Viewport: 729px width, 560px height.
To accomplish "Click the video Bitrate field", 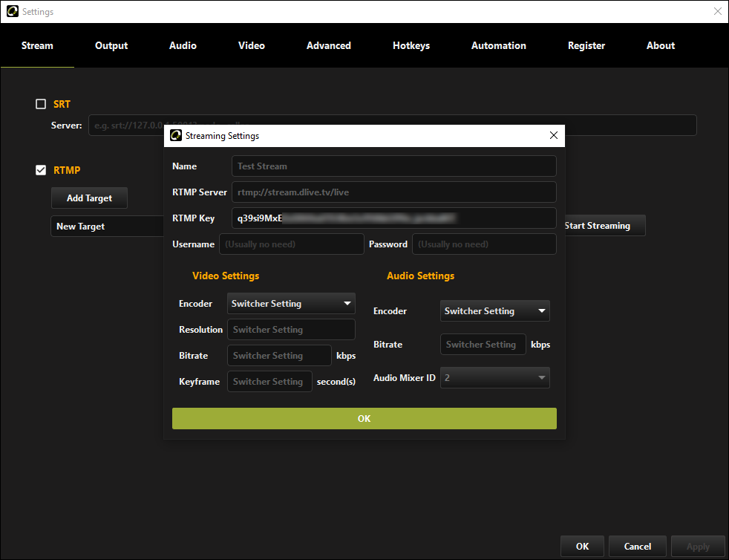I will point(279,355).
